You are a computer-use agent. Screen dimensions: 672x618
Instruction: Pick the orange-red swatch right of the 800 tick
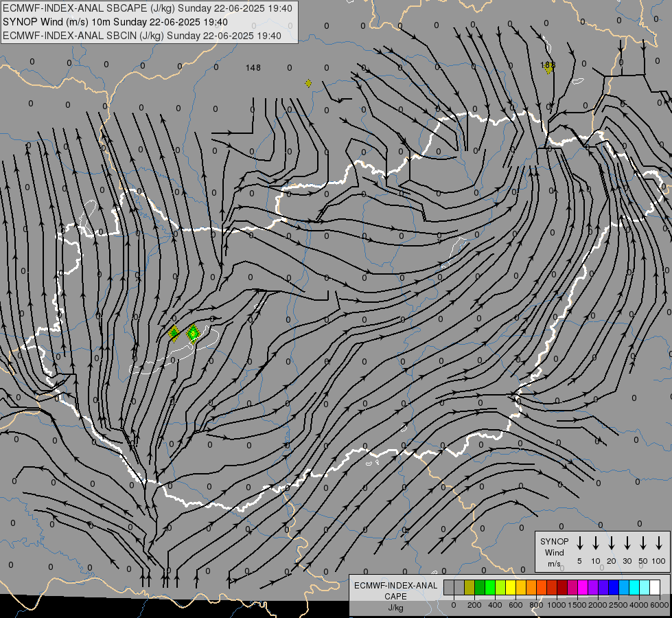coord(542,587)
